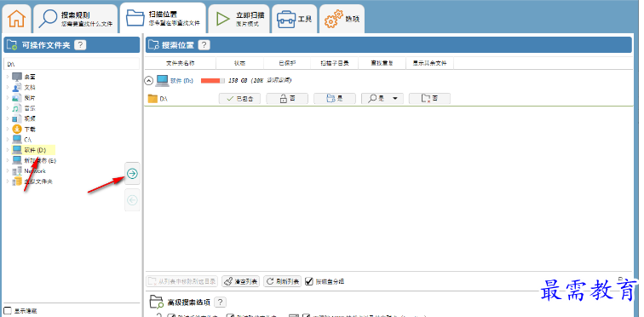Image resolution: width=644 pixels, height=317 pixels.
Task: Open the 立即扫描 tab
Action: click(x=239, y=19)
